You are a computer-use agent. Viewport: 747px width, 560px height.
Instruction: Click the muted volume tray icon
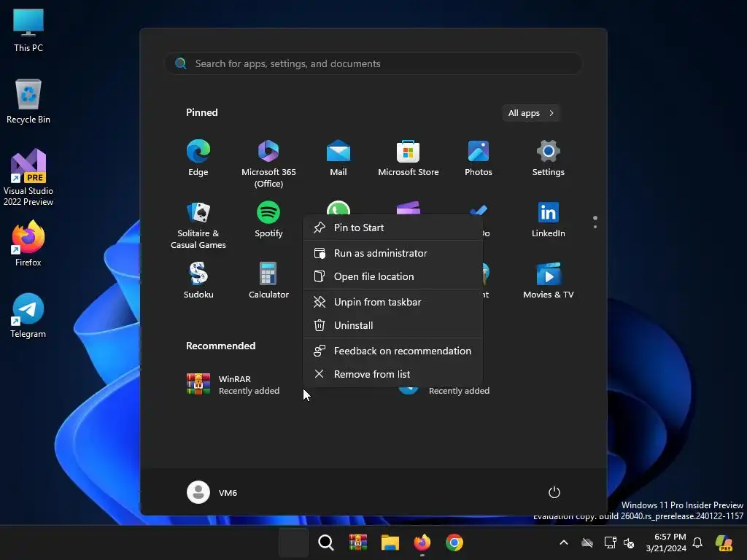coord(629,542)
